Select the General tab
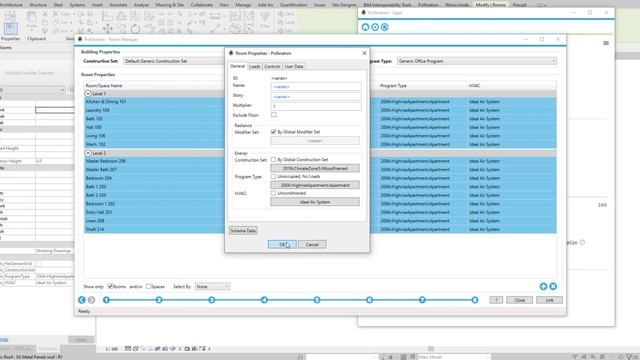 pos(237,66)
